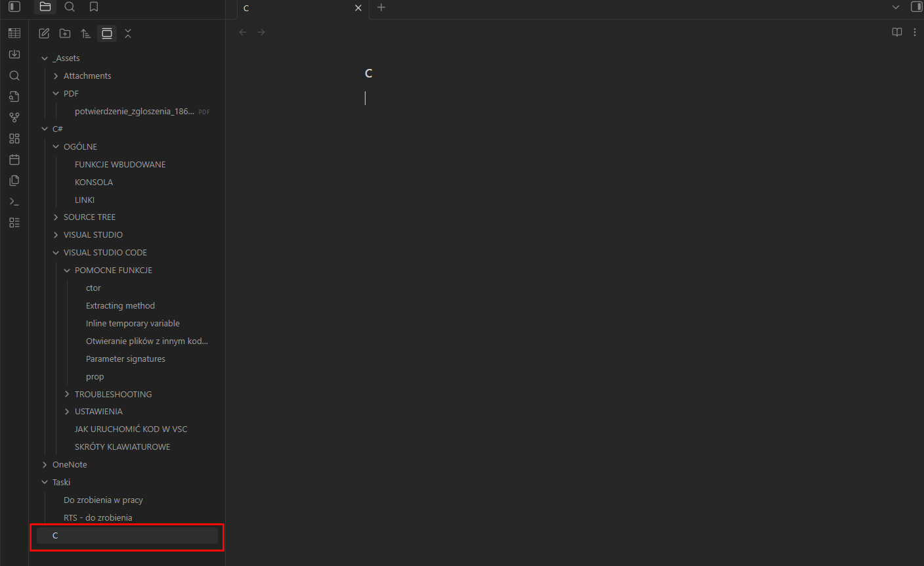Open a new tab with the plus button
924x566 pixels.
[381, 7]
